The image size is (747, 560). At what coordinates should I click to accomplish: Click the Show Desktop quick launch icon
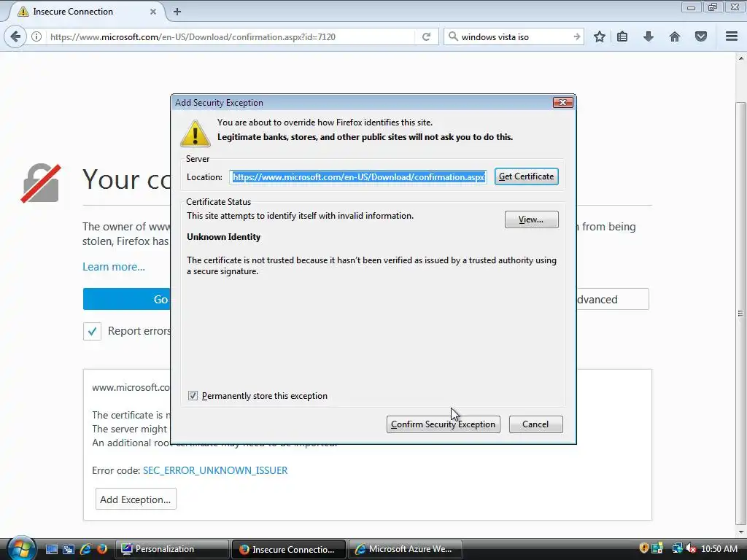(52, 549)
